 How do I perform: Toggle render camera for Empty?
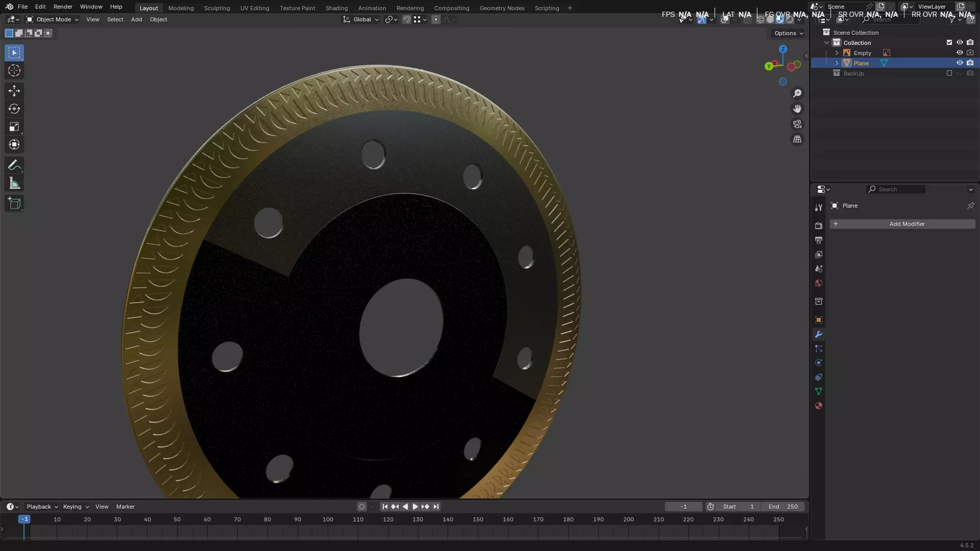point(970,53)
